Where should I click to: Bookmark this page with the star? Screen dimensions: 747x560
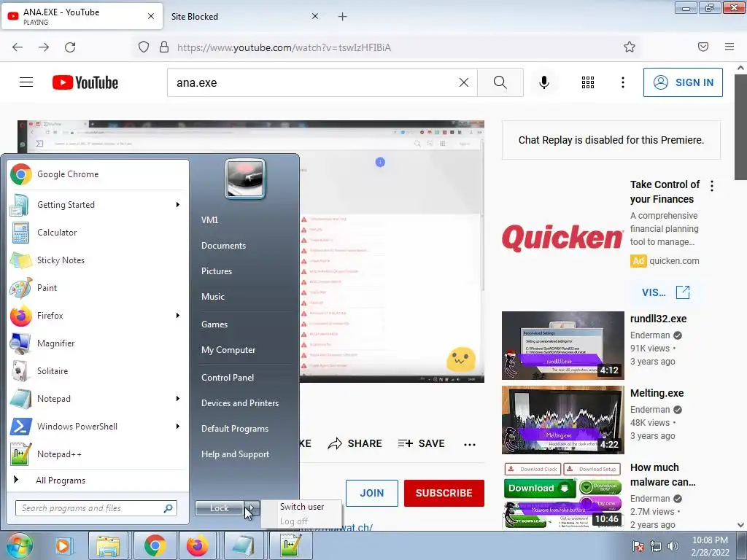point(630,47)
